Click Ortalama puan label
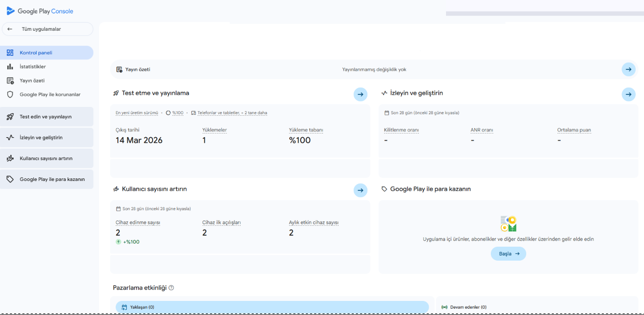Image resolution: width=644 pixels, height=315 pixels. pyautogui.click(x=574, y=130)
